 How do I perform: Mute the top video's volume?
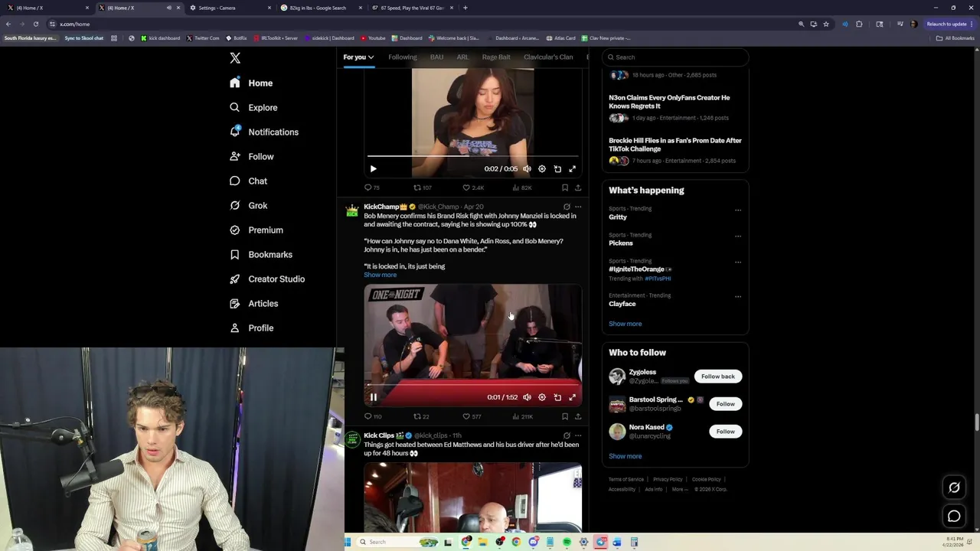[527, 169]
